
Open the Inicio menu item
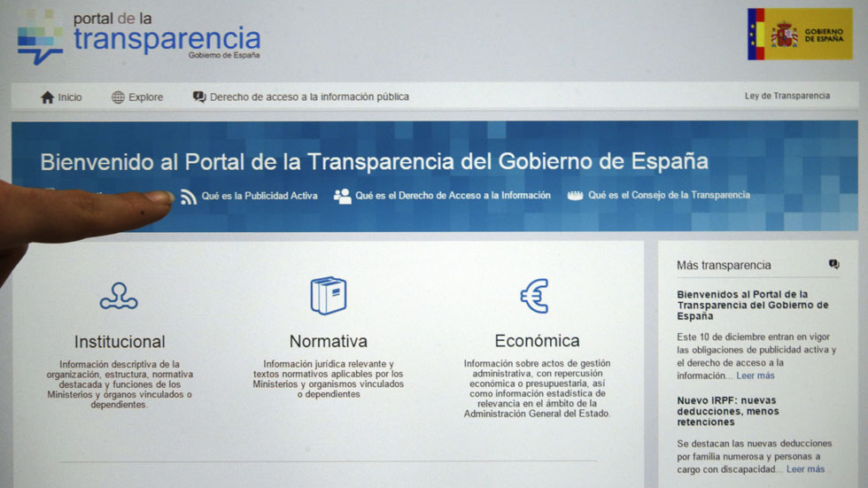pos(70,97)
